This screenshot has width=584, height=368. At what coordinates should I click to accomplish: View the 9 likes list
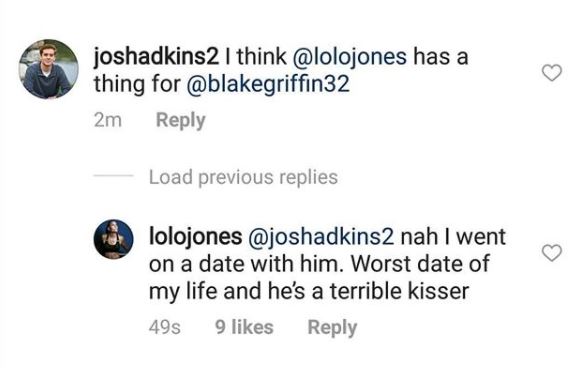click(244, 327)
